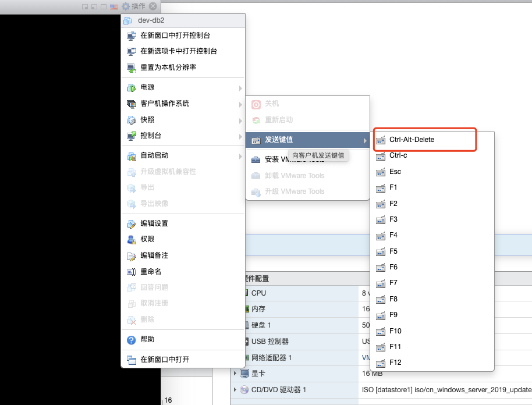
Task: Click the 编辑备注 note icon
Action: pyautogui.click(x=131, y=255)
